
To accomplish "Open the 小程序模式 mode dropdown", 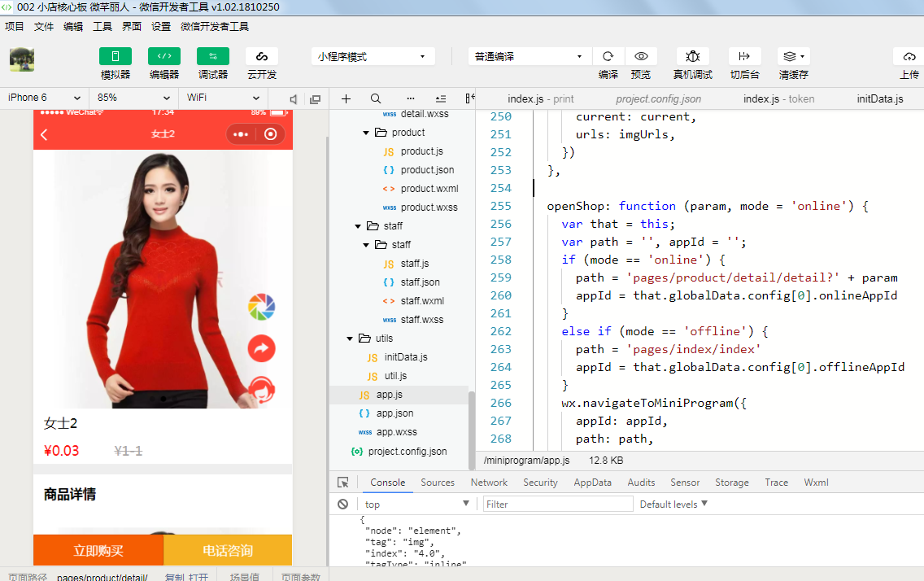I will pos(371,56).
